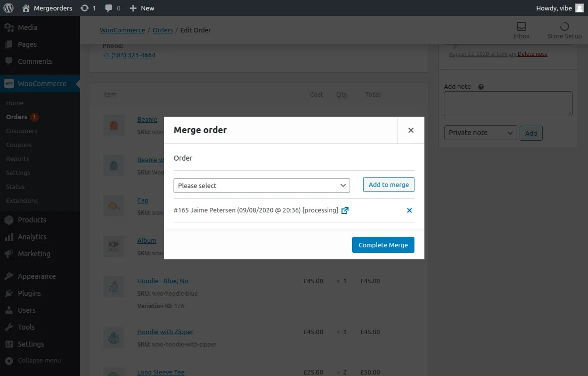The width and height of the screenshot is (588, 376).
Task: Open the Please select order dropdown
Action: tap(261, 185)
